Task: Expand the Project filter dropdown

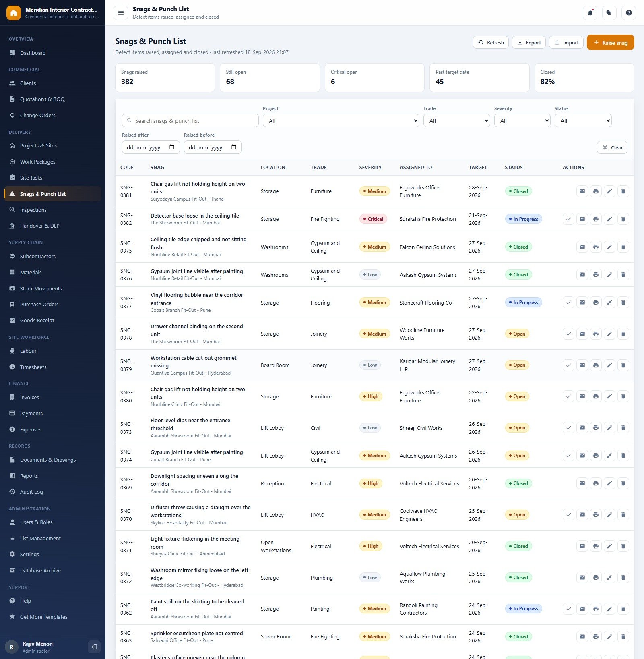Action: 341,121
